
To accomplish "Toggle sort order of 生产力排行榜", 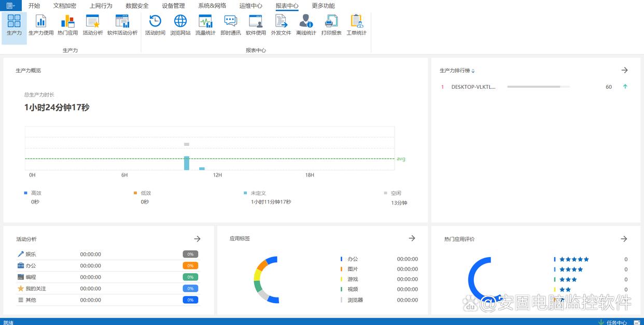I will click(473, 71).
